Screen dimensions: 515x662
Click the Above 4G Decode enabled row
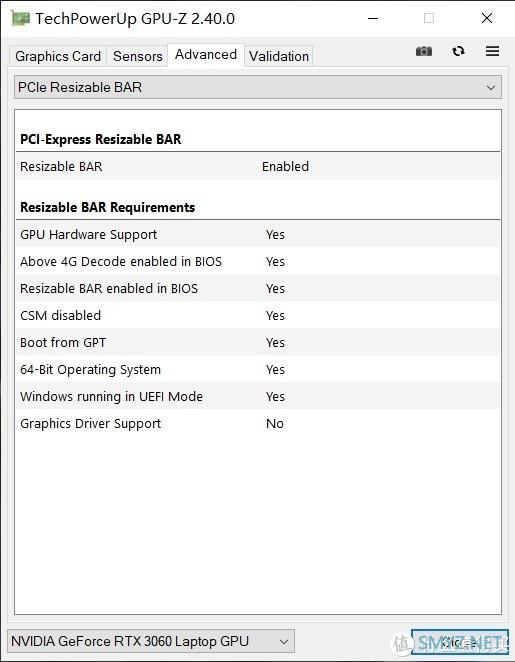point(258,261)
